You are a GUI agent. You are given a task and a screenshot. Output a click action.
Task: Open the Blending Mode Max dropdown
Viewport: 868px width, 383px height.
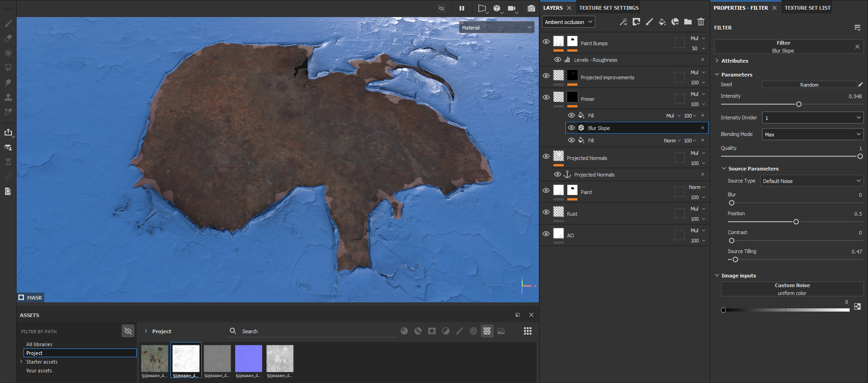tap(812, 134)
